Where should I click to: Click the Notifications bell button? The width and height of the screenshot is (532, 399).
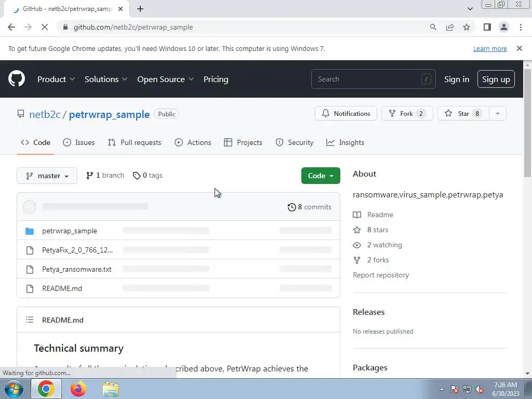(345, 114)
